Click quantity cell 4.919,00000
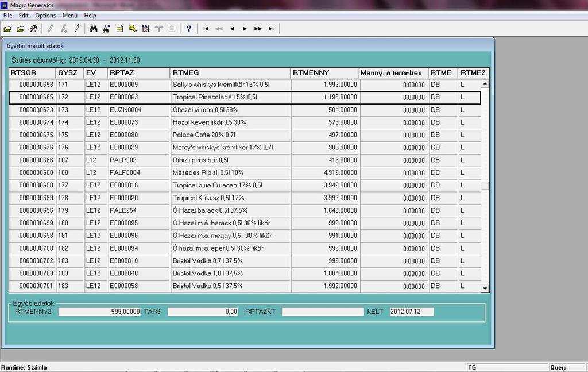The image size is (588, 372). [325, 172]
